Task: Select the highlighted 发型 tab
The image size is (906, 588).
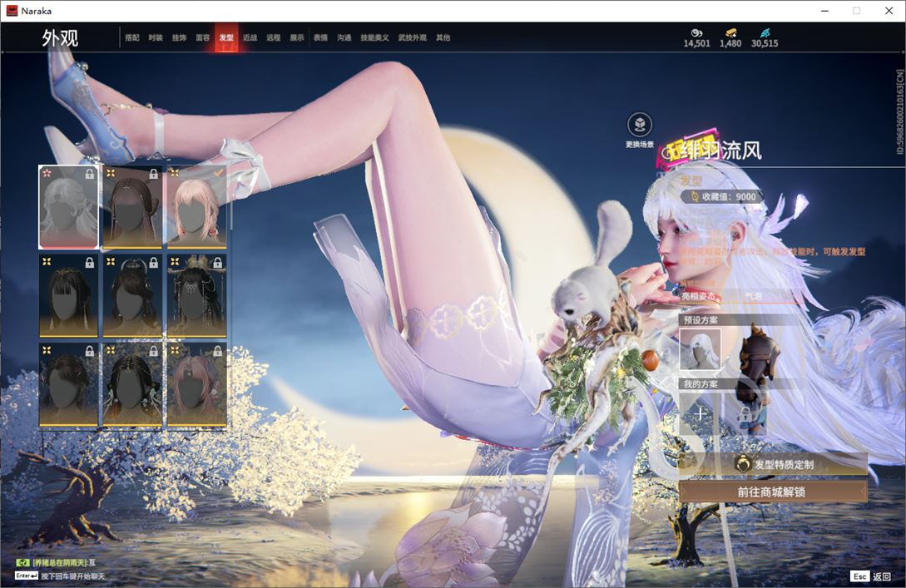Action: coord(226,37)
